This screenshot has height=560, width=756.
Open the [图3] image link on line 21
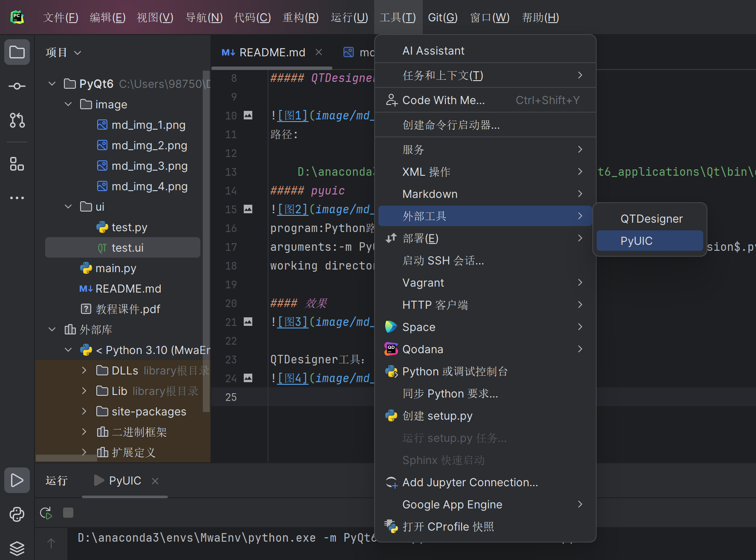(x=292, y=322)
